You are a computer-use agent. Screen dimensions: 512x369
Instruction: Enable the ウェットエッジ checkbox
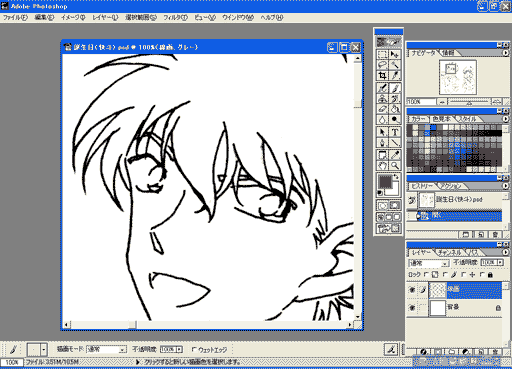194,349
